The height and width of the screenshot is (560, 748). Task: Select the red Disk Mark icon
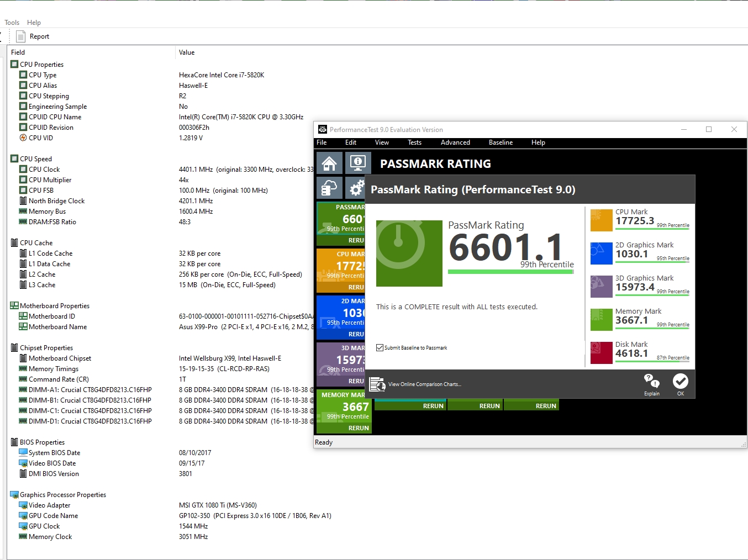click(602, 353)
